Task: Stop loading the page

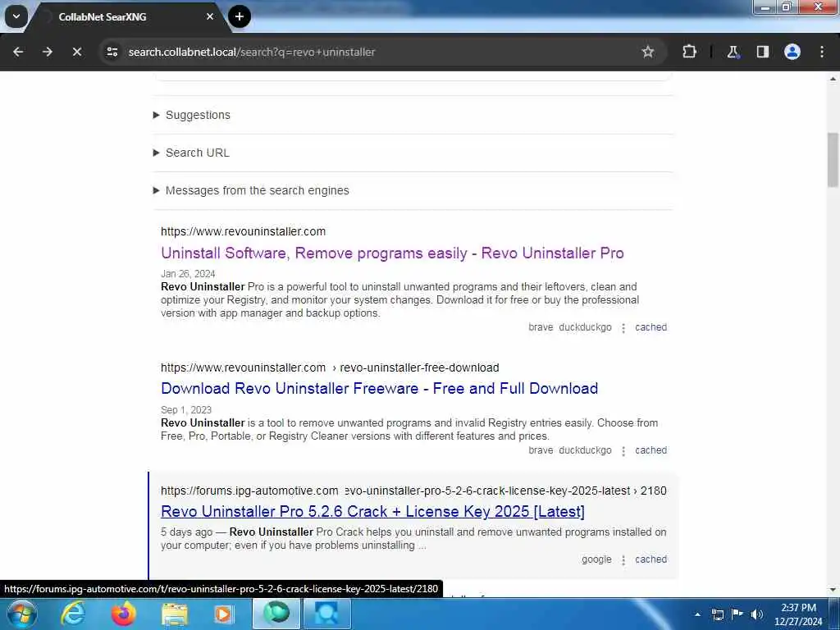Action: tap(77, 52)
